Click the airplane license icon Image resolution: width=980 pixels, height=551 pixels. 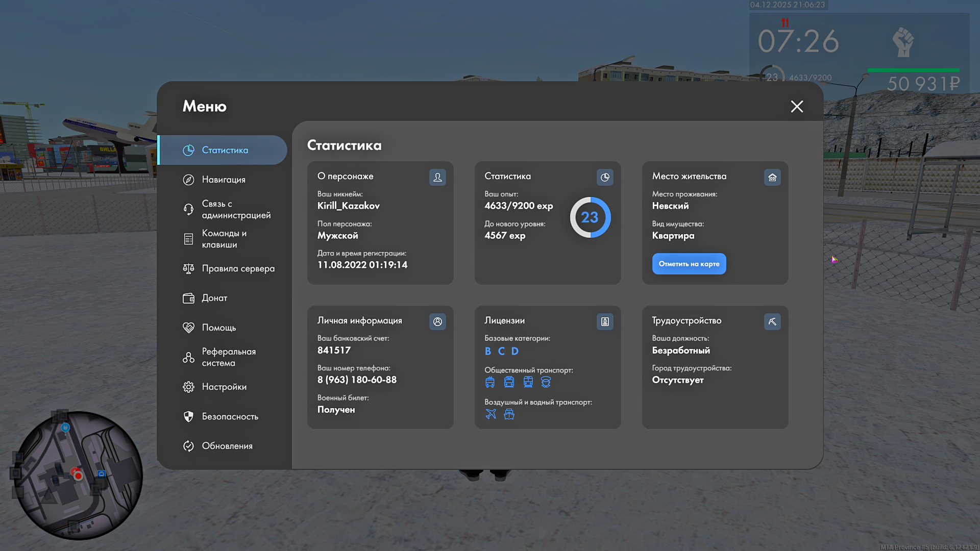(491, 414)
